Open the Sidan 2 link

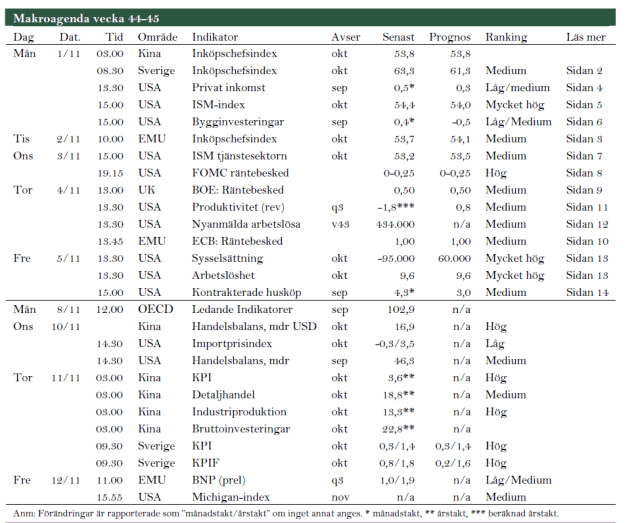(584, 71)
